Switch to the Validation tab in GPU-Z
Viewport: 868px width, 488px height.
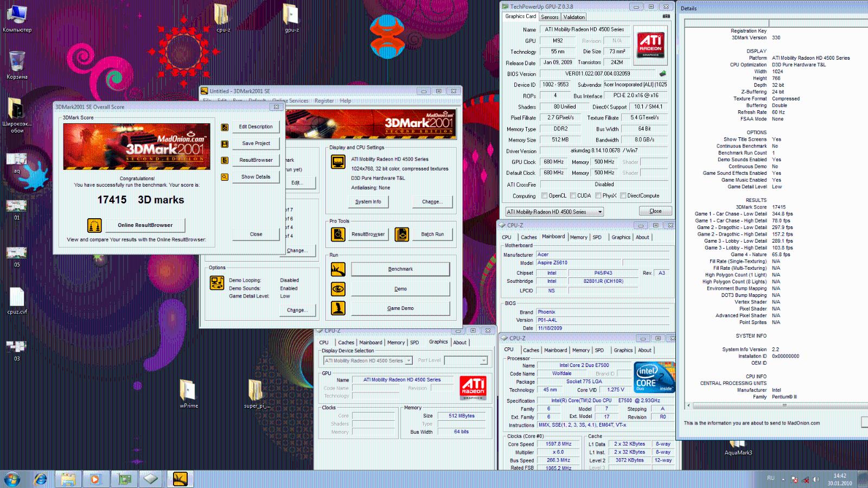(x=574, y=17)
